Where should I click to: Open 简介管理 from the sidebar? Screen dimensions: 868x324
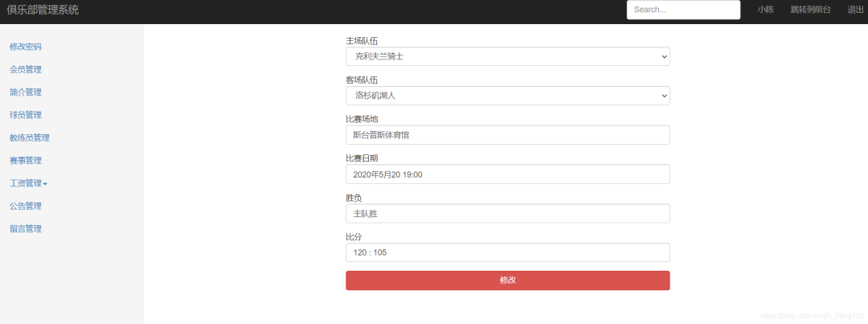pyautogui.click(x=26, y=92)
